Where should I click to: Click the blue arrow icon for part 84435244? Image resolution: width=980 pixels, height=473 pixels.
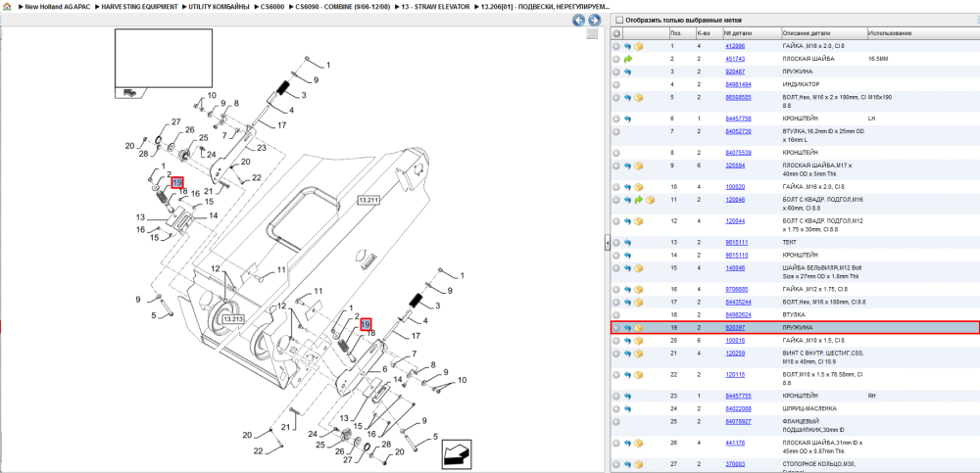click(x=627, y=303)
